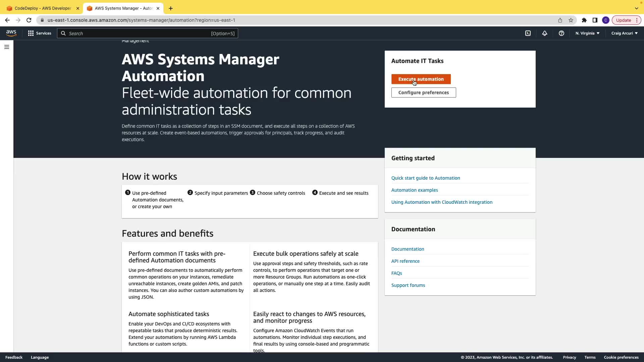Open the Craig Arcuri account dropdown
644x362 pixels.
(x=624, y=33)
